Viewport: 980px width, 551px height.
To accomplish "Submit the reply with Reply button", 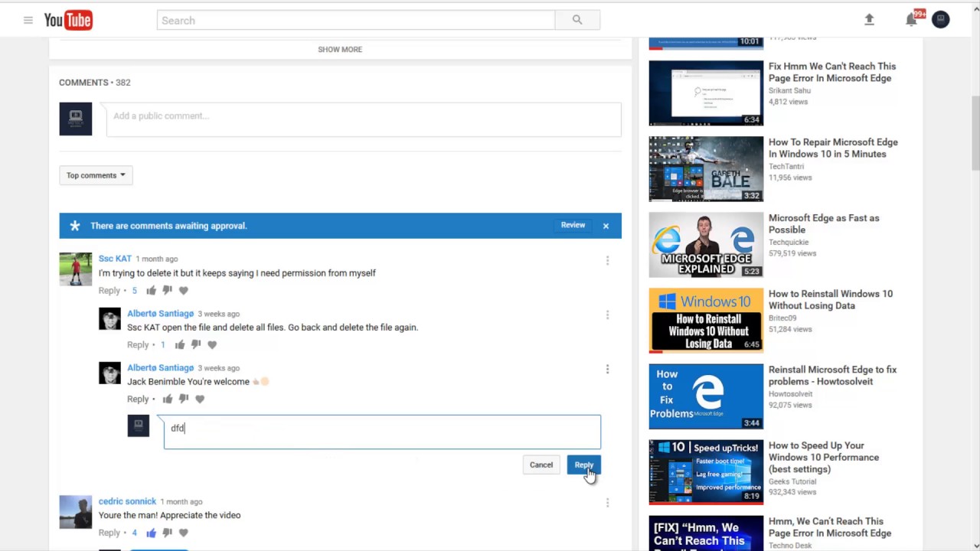I will click(583, 465).
